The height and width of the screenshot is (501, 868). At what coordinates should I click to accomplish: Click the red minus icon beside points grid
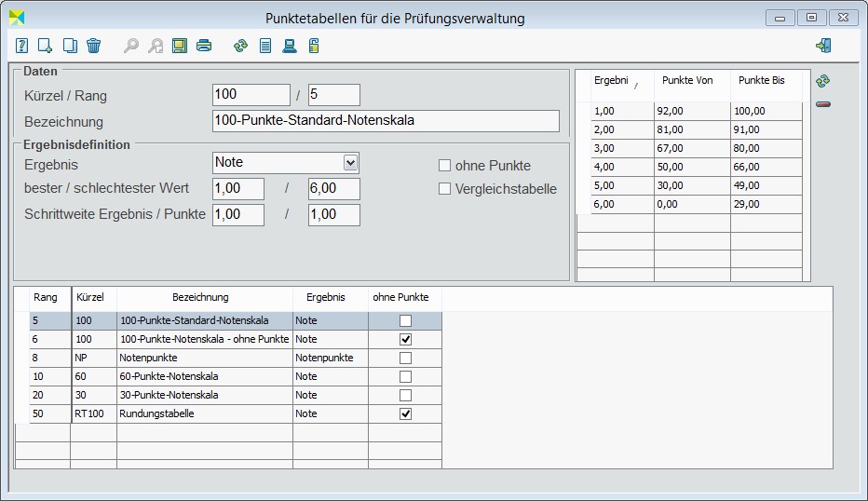point(822,104)
